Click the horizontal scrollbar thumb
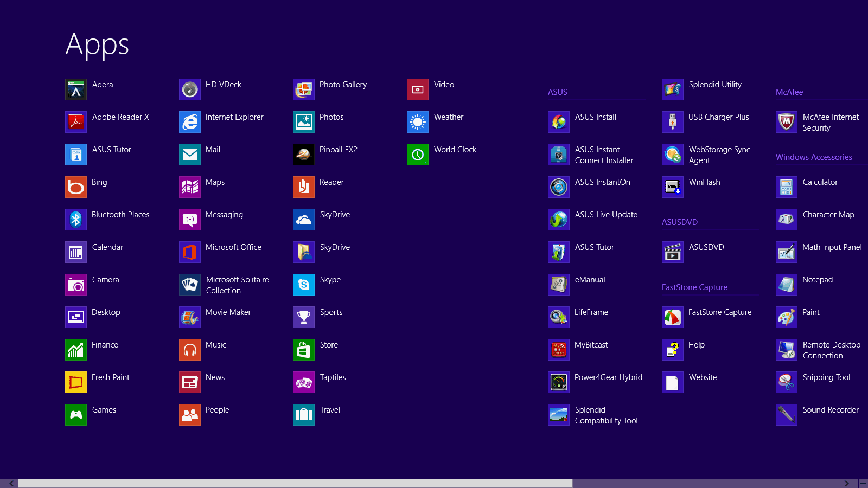868x488 pixels. (295, 483)
